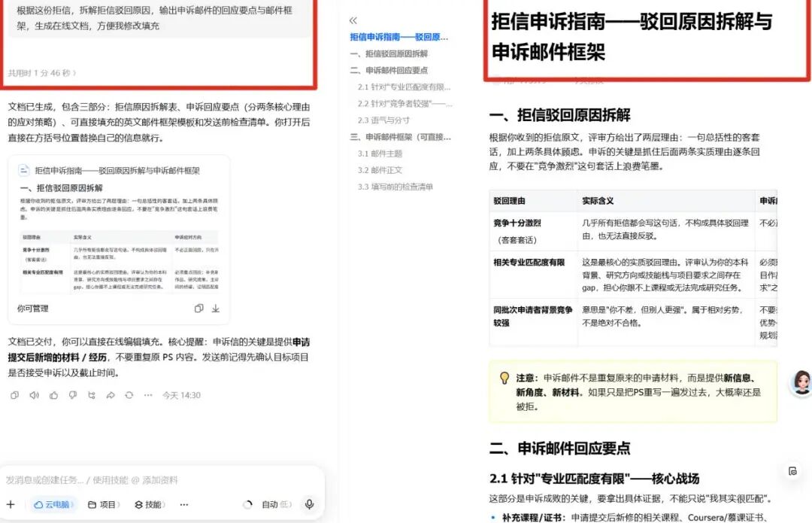Screen dimensions: 812x523
Task: Jump to outline item 3.2 邮件正文
Action: click(x=380, y=170)
